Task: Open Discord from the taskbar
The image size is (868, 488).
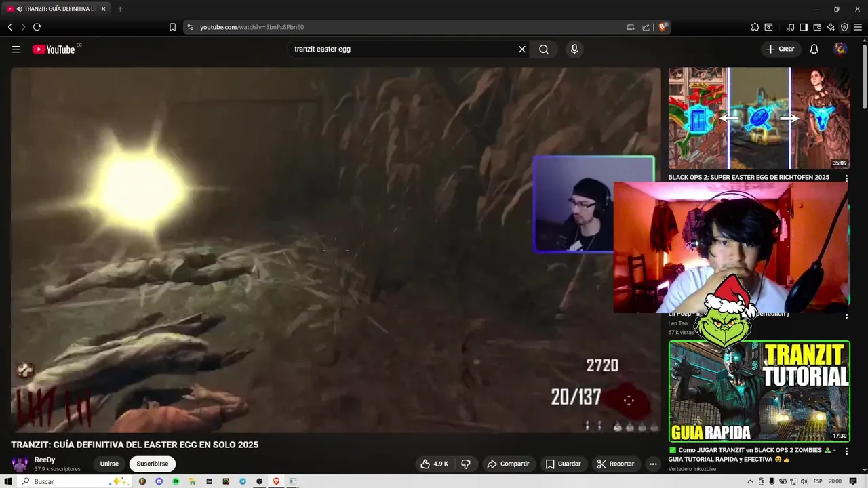Action: pyautogui.click(x=159, y=481)
